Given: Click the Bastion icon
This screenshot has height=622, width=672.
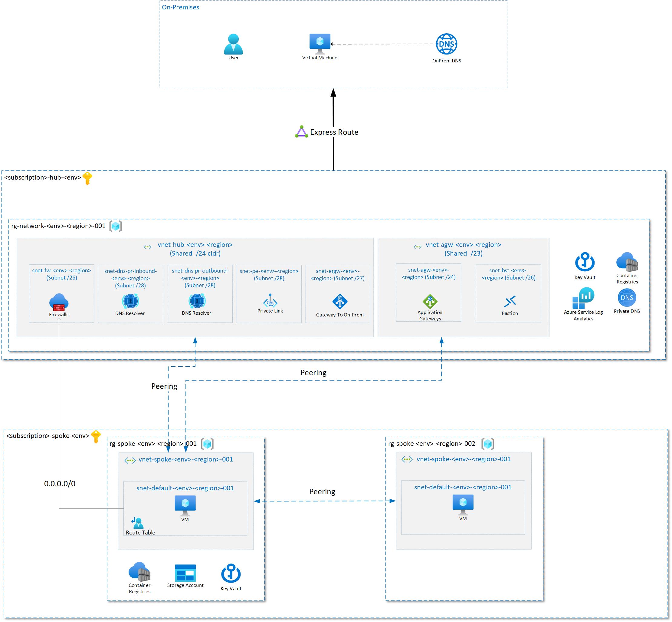Looking at the screenshot, I should [510, 302].
